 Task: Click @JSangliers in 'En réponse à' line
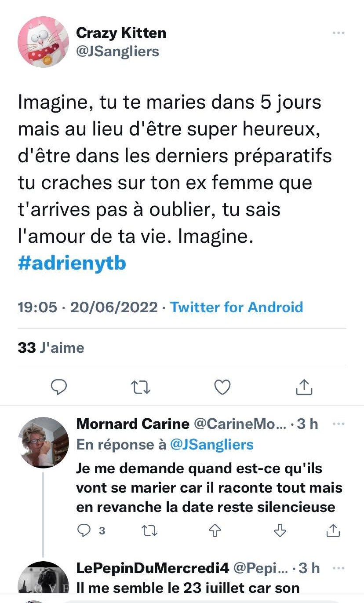(211, 444)
